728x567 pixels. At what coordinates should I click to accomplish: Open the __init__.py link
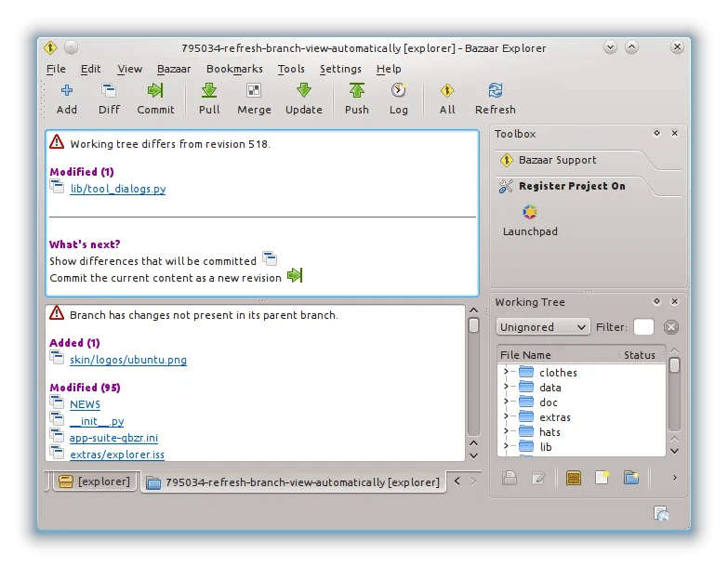97,421
